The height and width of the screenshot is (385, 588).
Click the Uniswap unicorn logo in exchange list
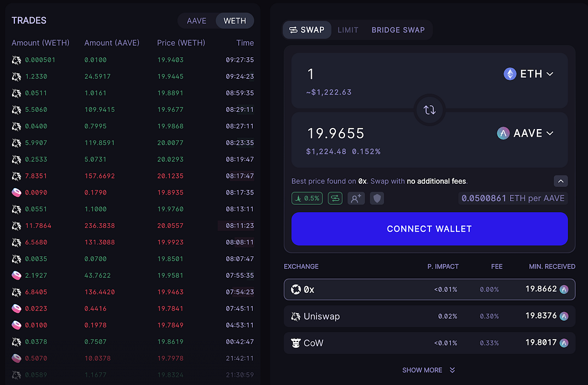(x=296, y=316)
